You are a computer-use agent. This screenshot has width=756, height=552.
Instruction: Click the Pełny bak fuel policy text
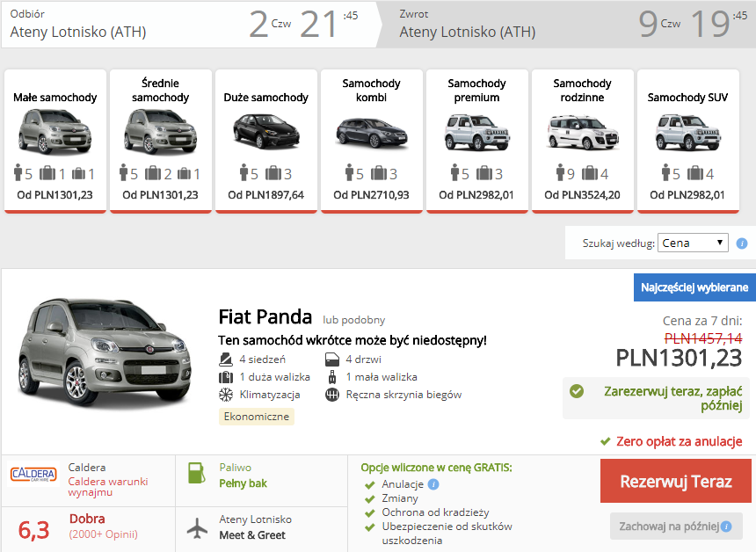243,483
